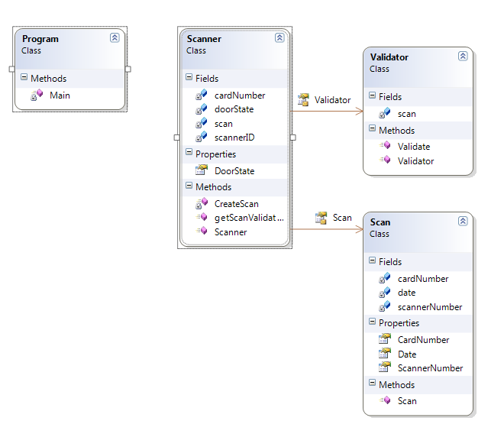
Task: Select the Date property name in Scan
Action: 407,354
